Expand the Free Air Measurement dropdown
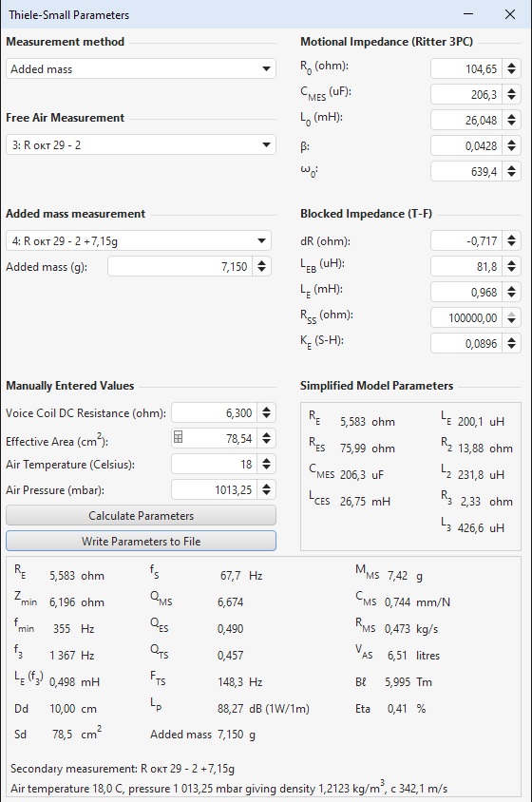Image resolution: width=532 pixels, height=802 pixels. pyautogui.click(x=141, y=144)
